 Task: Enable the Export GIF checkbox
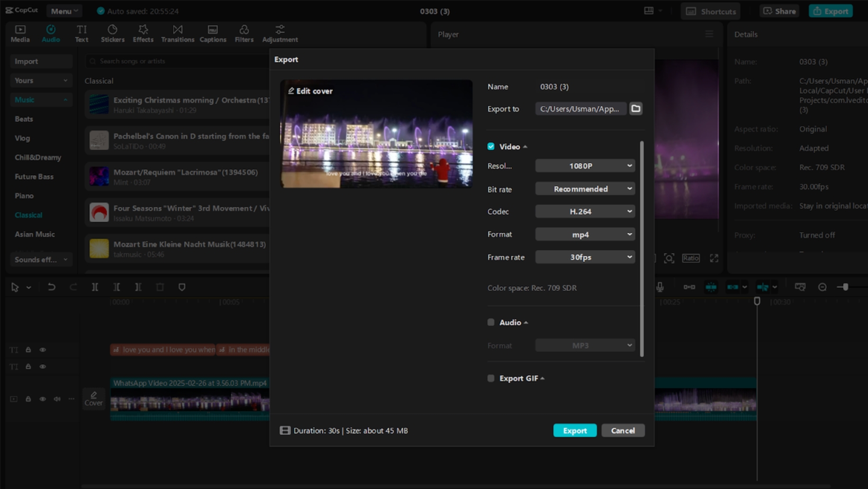pos(491,378)
